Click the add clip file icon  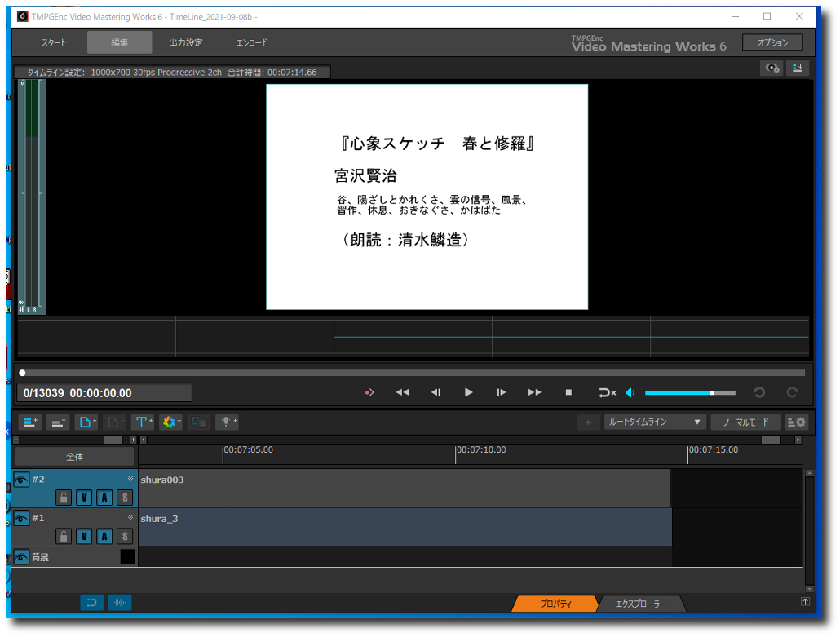86,422
